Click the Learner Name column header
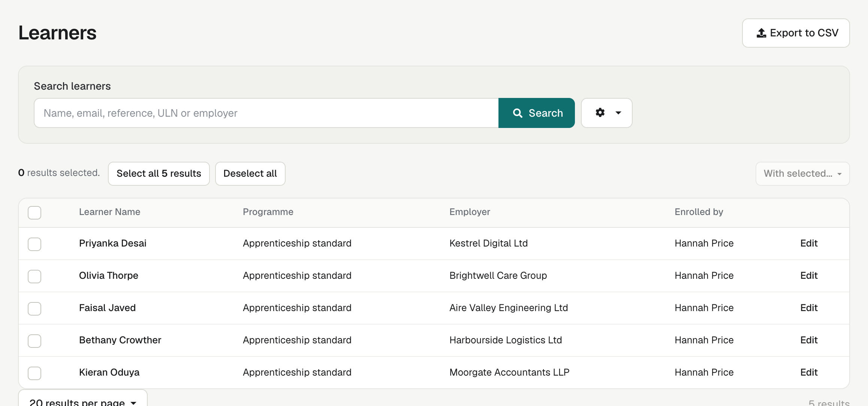868x406 pixels. [109, 212]
